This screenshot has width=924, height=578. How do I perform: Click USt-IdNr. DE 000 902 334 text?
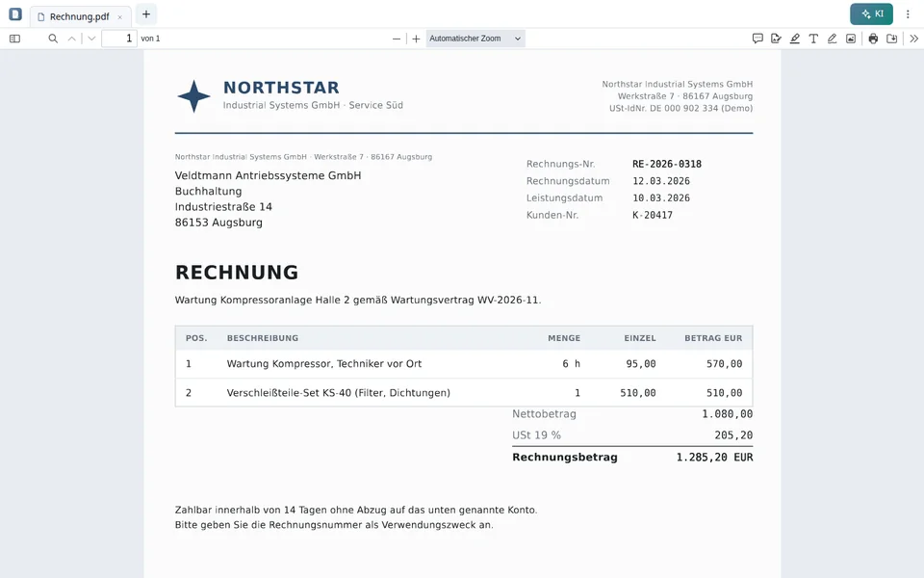[680, 108]
